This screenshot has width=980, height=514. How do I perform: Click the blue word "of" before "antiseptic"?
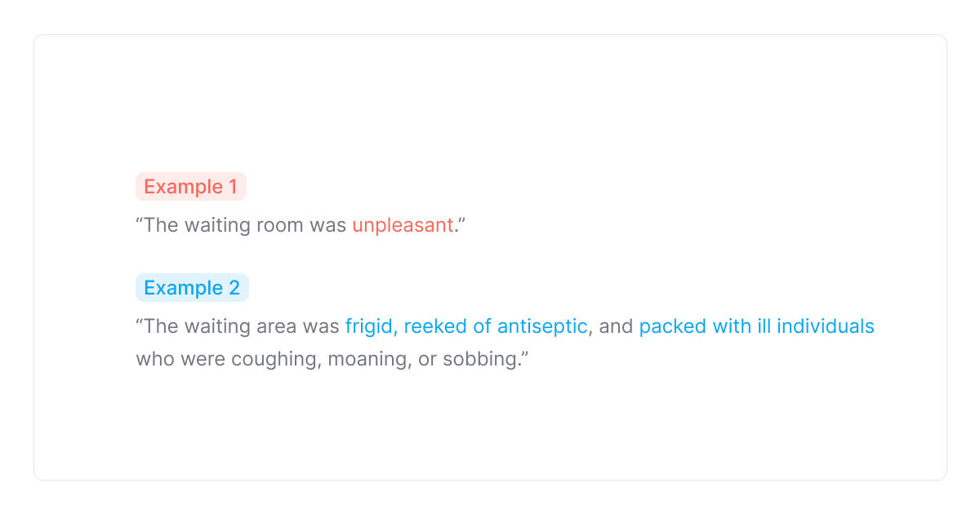coord(482,326)
